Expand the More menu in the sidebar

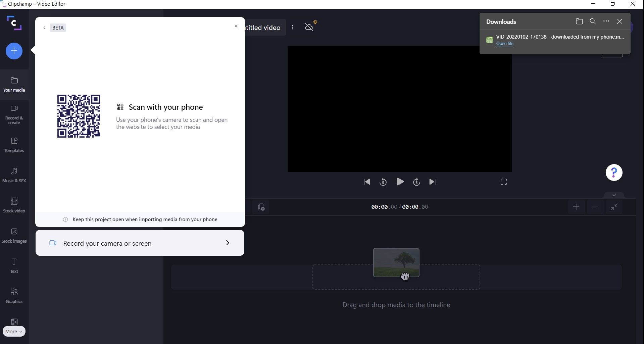tap(14, 331)
